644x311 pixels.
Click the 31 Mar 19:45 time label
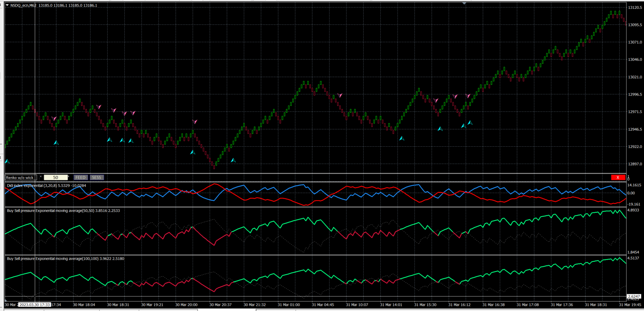tap(630, 305)
